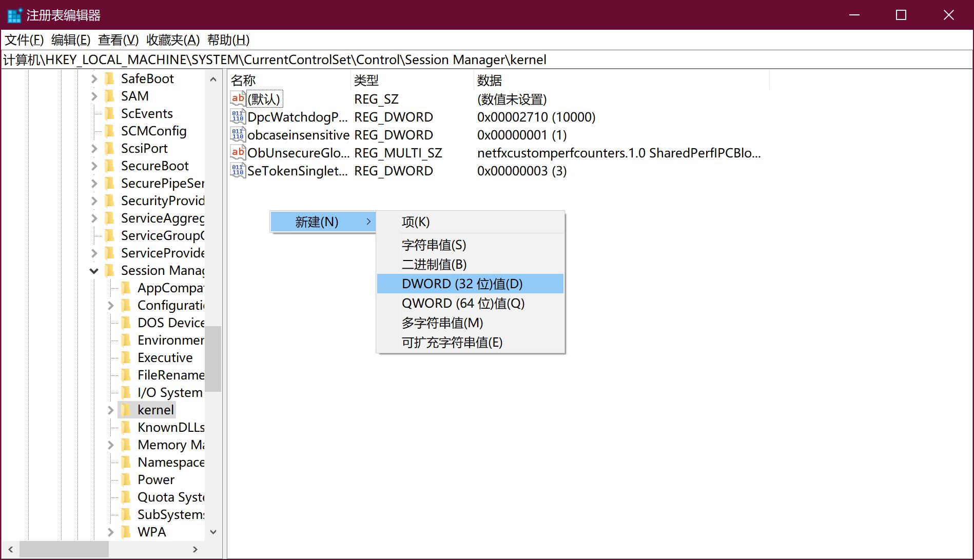The image size is (974, 560).
Task: Click the DpcWatchdogP... DWORD value icon
Action: click(238, 117)
